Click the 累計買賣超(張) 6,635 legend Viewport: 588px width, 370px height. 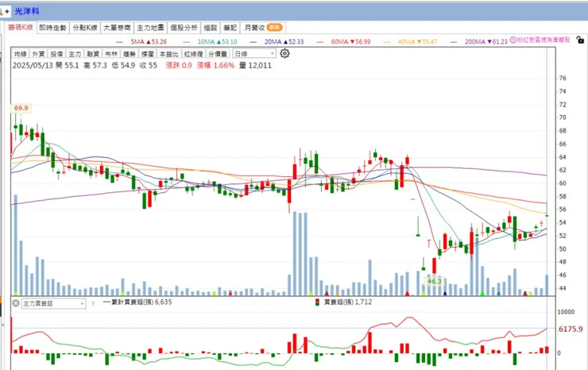(137, 303)
